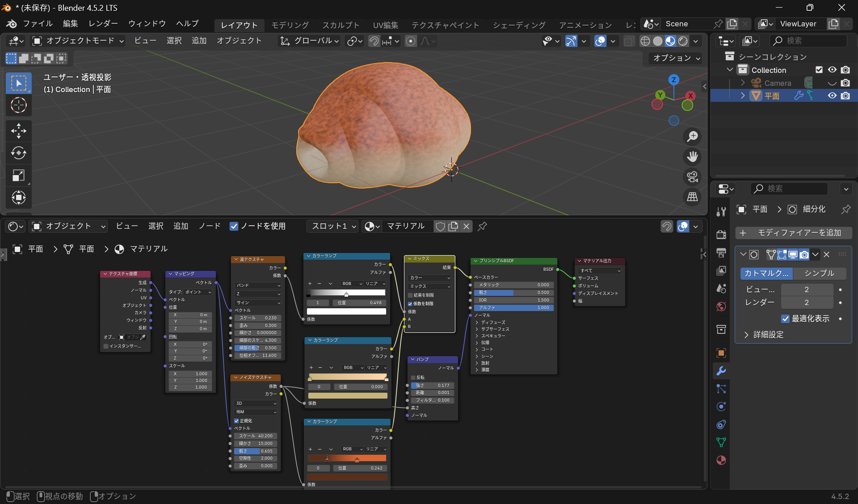Select the Move tool in viewport toolbar
The height and width of the screenshot is (504, 858).
pos(18,131)
